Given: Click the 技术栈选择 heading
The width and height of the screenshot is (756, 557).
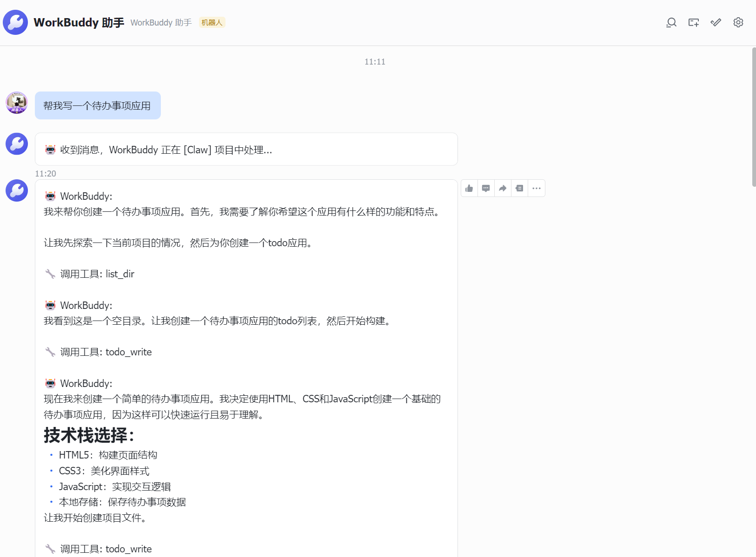Looking at the screenshot, I should click(x=90, y=435).
